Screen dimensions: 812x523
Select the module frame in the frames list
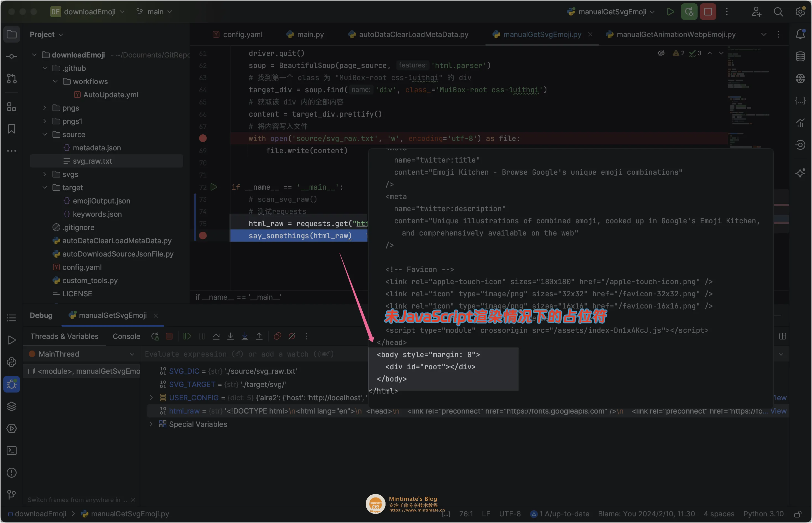tap(82, 371)
